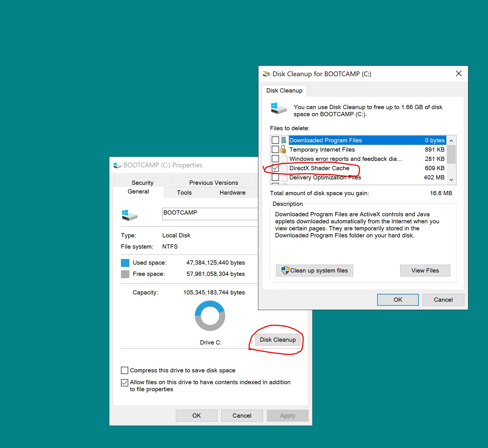Click the 105,345,183,744 bytes capacity value
The height and width of the screenshot is (448, 488).
(x=214, y=292)
